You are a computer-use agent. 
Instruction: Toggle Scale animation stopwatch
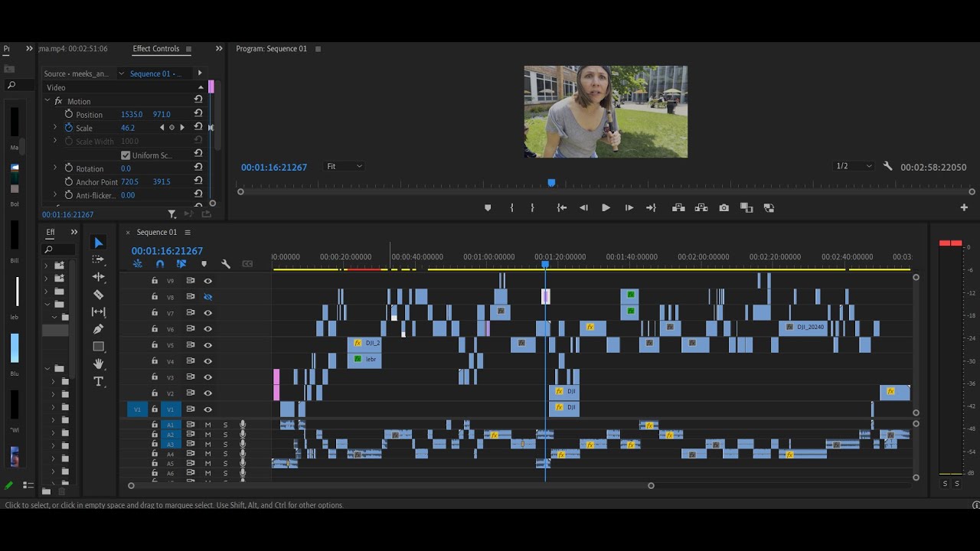(69, 128)
